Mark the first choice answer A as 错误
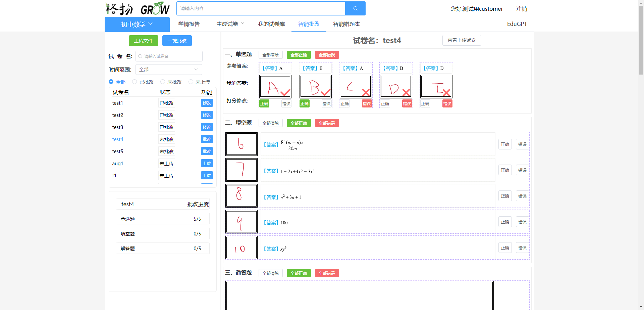 (x=286, y=103)
